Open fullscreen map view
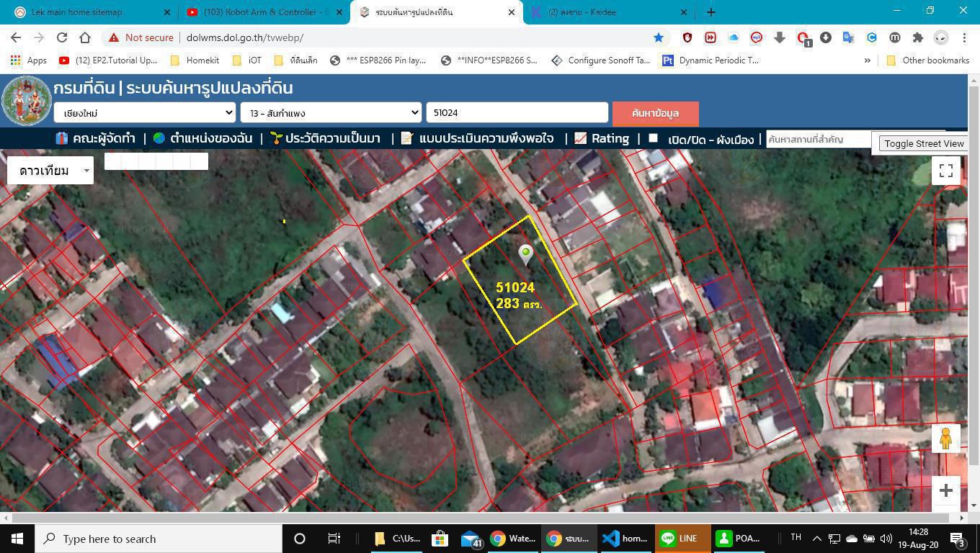The height and width of the screenshot is (553, 980). [945, 171]
